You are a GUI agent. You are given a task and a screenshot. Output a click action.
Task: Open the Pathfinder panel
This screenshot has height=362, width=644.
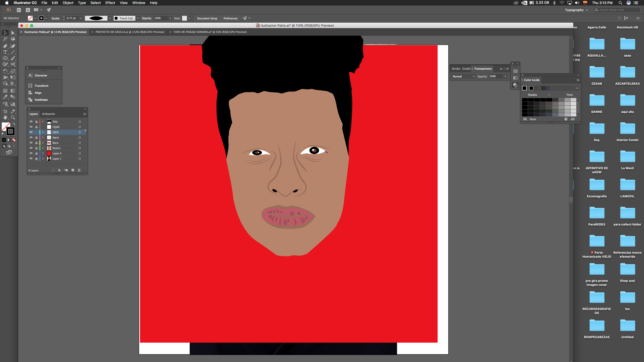point(41,100)
